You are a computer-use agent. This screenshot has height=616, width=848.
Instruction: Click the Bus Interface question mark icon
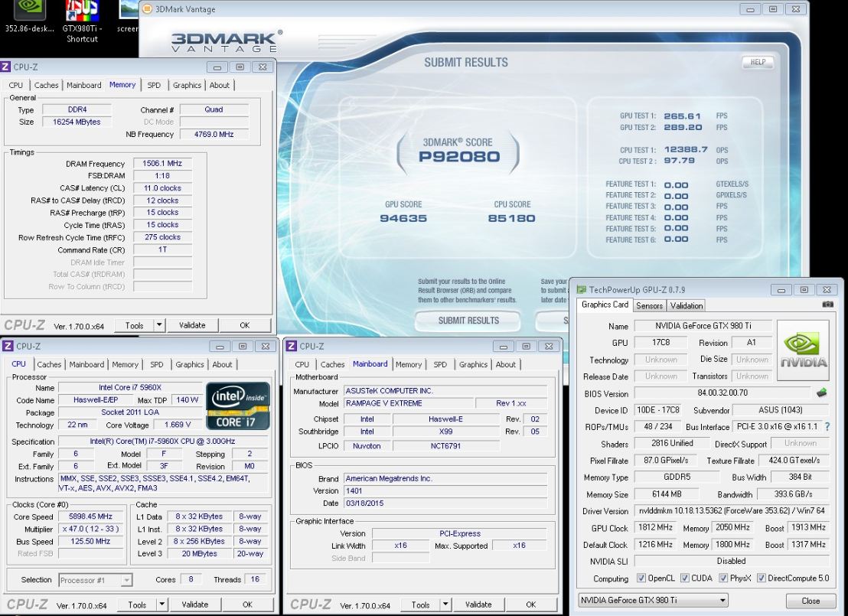[827, 427]
